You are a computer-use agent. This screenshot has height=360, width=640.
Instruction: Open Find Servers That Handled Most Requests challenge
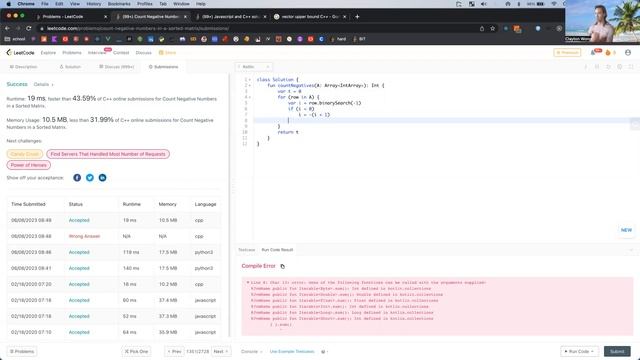[x=108, y=154]
